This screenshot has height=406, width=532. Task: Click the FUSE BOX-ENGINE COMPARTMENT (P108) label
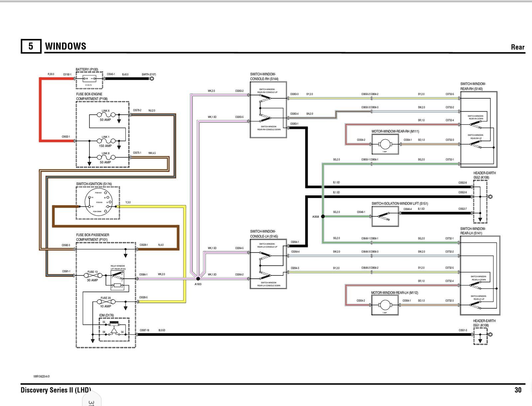[x=92, y=96]
